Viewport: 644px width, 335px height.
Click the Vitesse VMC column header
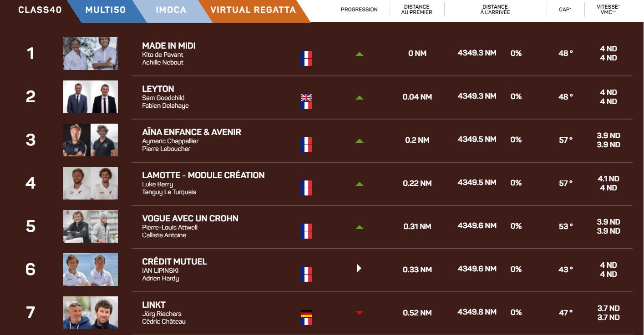point(608,10)
